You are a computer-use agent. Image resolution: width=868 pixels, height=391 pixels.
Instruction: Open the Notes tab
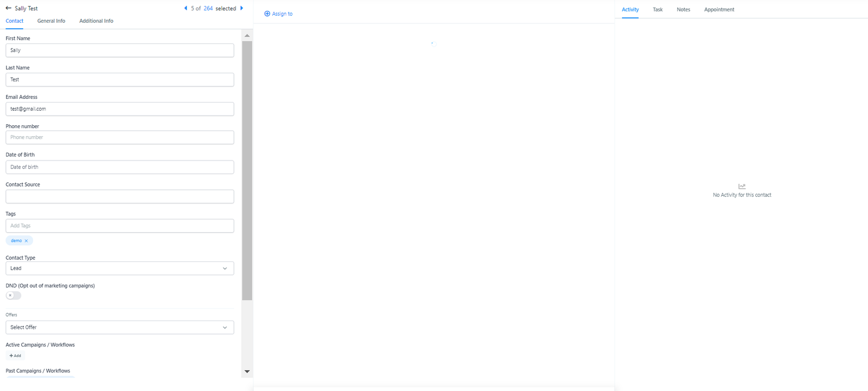click(683, 10)
